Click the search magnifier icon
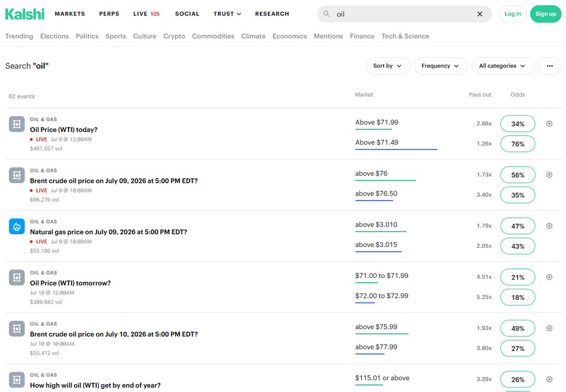The image size is (566, 392). click(x=326, y=14)
